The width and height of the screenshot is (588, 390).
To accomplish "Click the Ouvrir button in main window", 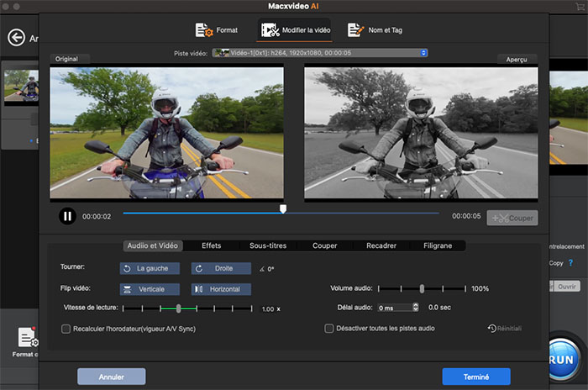I will point(567,287).
